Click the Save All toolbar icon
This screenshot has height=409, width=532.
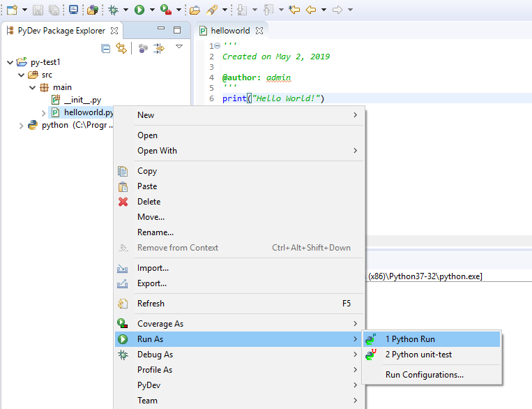54,10
